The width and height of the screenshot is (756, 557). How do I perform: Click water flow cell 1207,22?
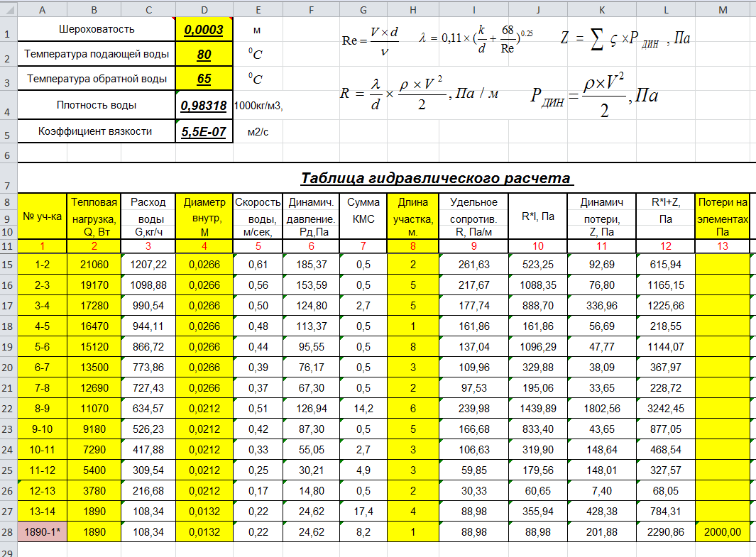tap(148, 265)
